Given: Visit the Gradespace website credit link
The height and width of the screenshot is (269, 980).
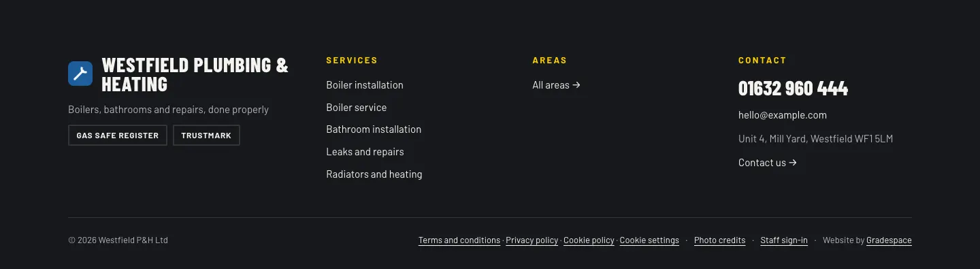Looking at the screenshot, I should (x=889, y=240).
